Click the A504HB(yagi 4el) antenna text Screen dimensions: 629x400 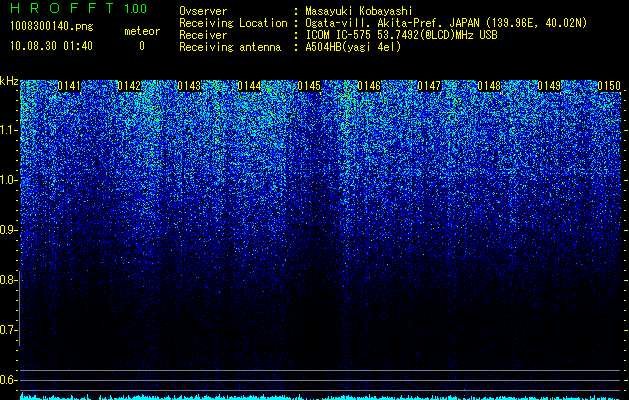353,47
